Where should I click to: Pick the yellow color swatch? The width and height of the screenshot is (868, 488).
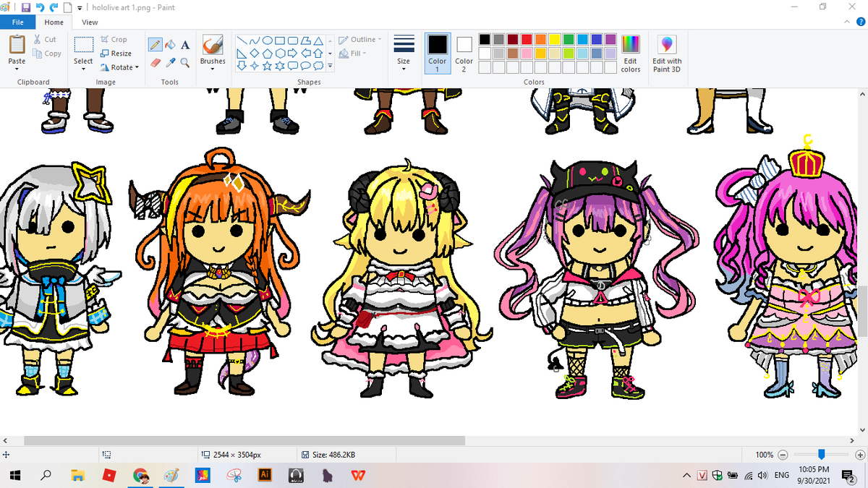(x=555, y=39)
